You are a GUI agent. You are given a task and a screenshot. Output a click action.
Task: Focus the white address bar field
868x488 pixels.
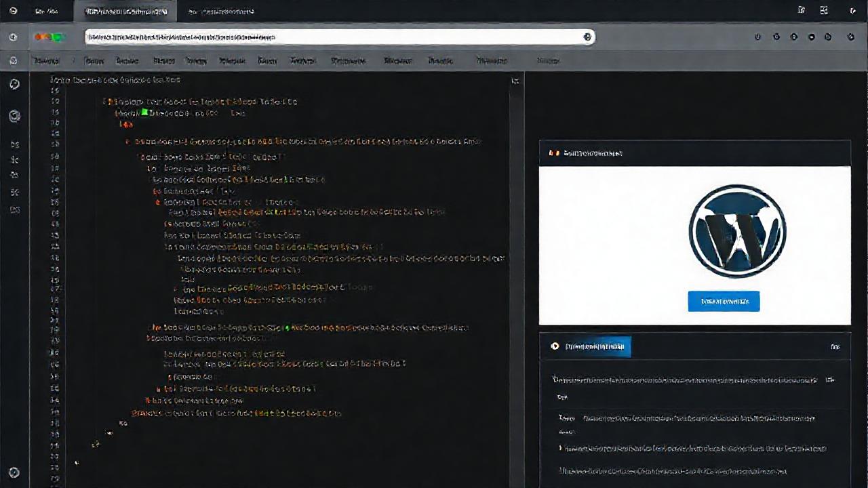(340, 37)
